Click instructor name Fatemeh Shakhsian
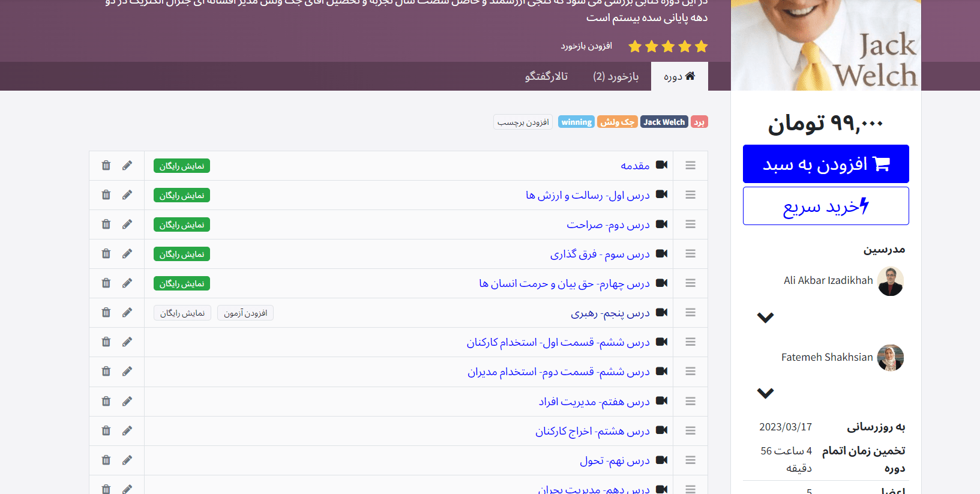 827,357
